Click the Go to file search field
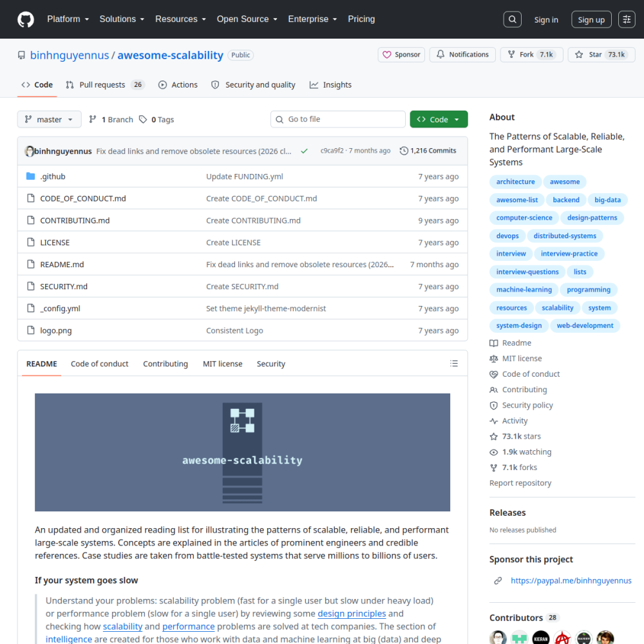Screen dimensions: 644x644 click(338, 119)
